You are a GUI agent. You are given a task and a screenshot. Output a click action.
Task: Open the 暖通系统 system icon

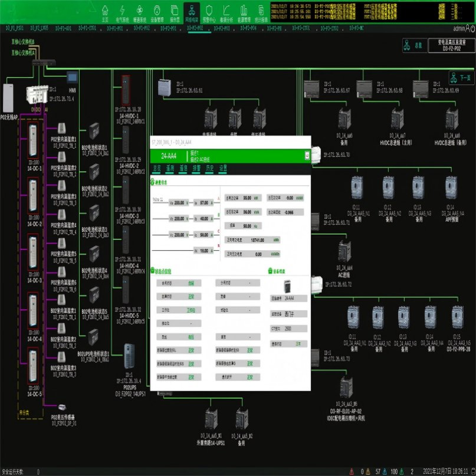(139, 11)
